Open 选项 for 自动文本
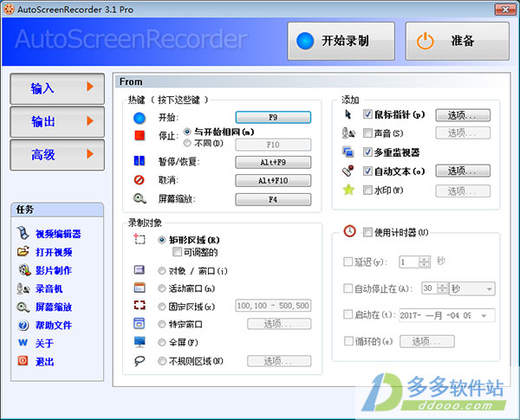This screenshot has height=420, width=520. [463, 171]
